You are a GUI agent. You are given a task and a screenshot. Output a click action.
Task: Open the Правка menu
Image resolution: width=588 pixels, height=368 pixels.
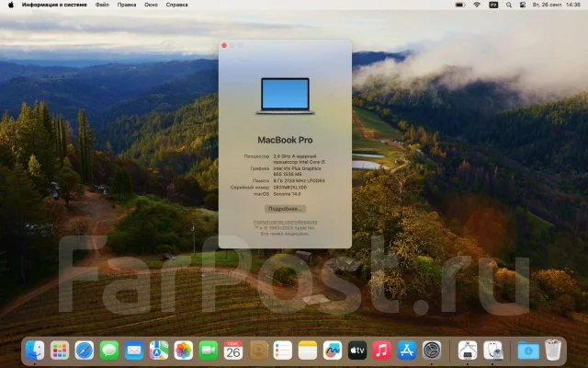pos(127,5)
